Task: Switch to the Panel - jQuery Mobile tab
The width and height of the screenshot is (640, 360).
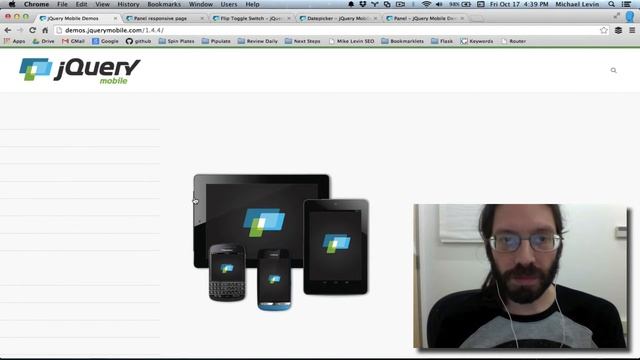Action: pos(424,18)
